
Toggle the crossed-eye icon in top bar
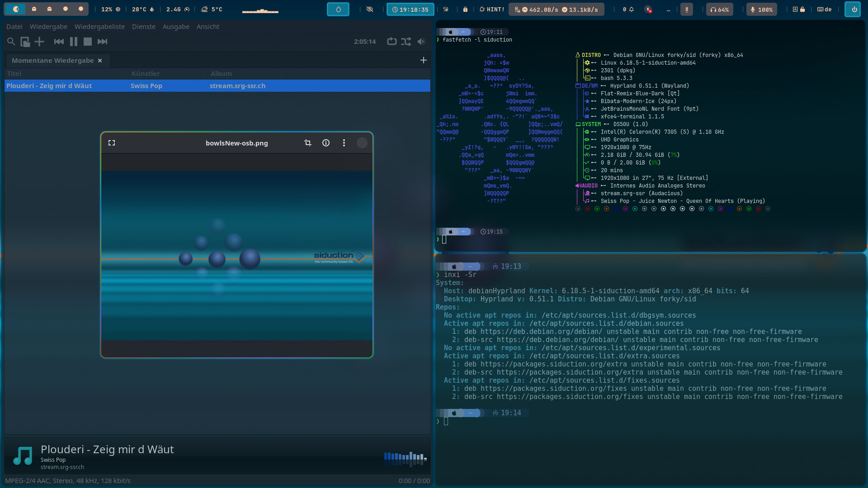point(370,9)
